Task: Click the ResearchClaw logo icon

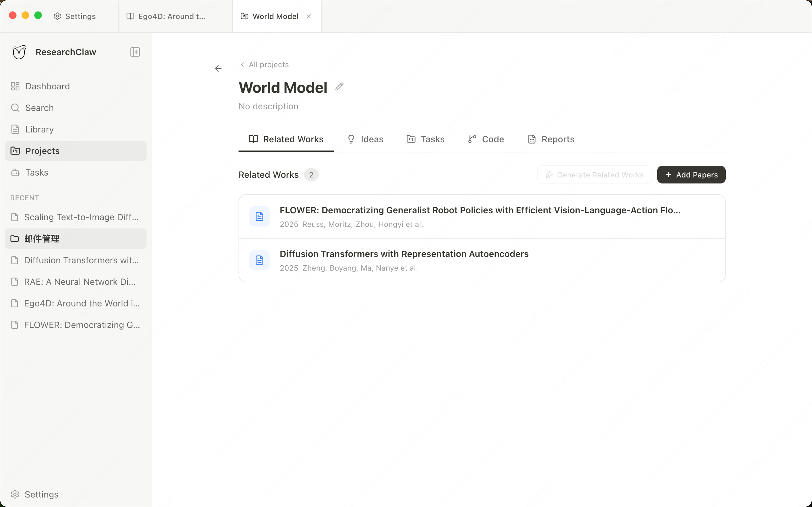Action: pos(19,52)
